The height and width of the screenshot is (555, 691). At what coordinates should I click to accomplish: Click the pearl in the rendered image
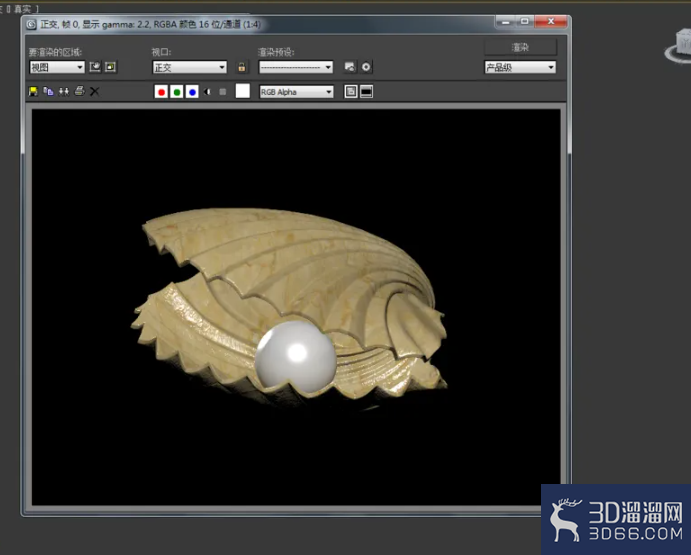(x=296, y=356)
